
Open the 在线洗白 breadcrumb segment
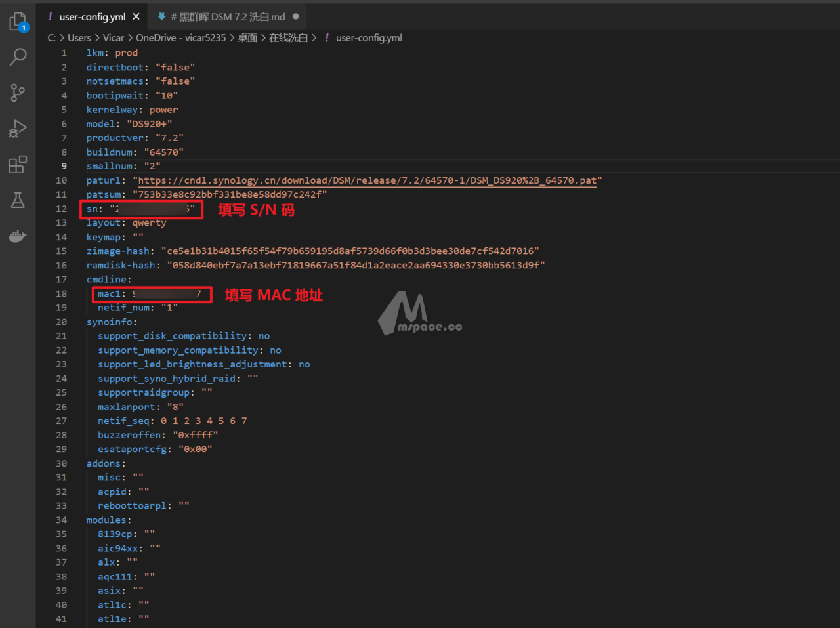point(288,38)
